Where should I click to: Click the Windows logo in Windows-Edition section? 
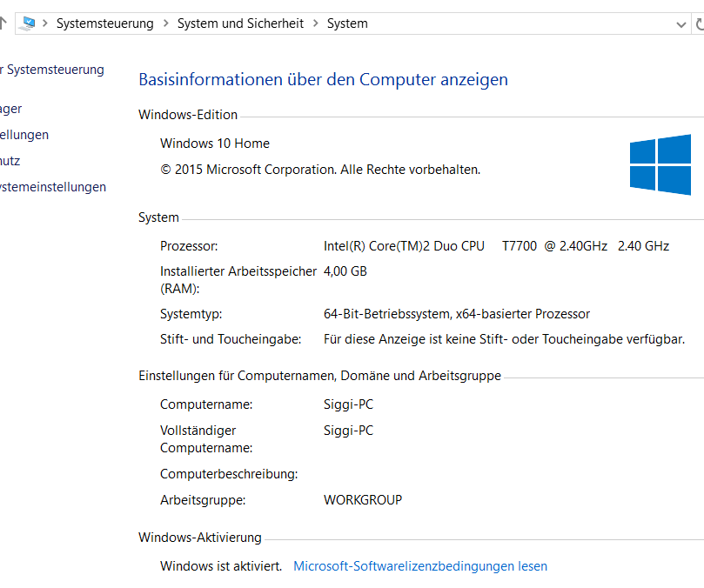coord(660,164)
